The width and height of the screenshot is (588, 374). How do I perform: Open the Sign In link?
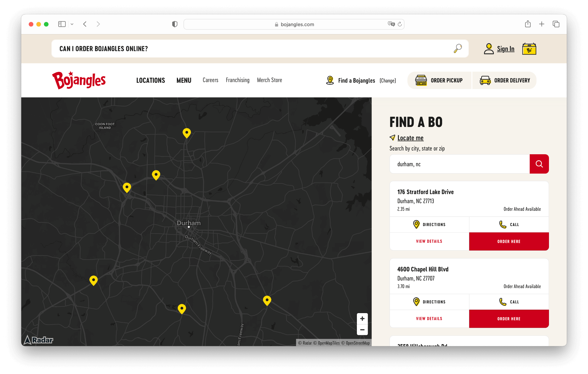click(505, 49)
